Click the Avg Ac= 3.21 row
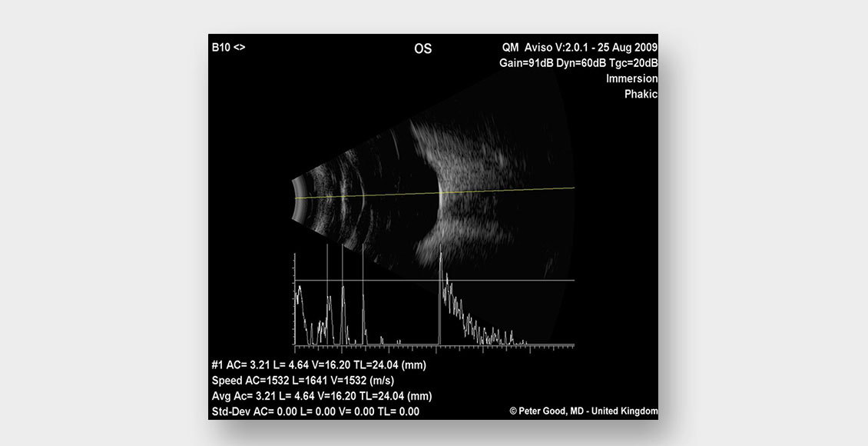868x446 pixels. (x=322, y=396)
